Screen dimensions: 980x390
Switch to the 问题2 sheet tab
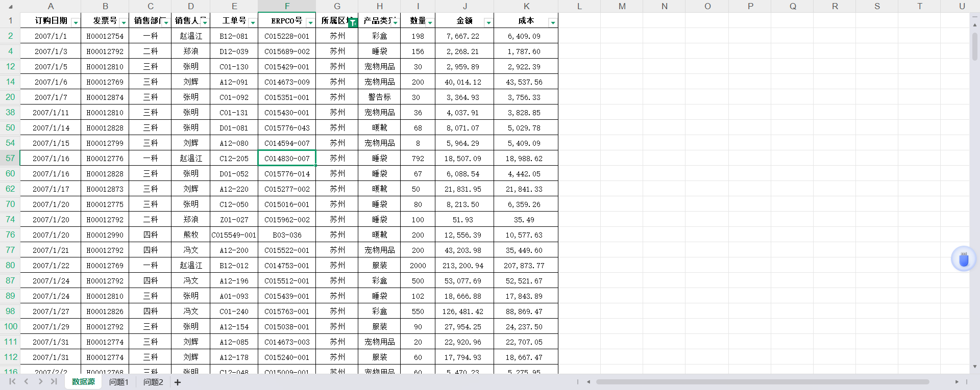coord(153,382)
